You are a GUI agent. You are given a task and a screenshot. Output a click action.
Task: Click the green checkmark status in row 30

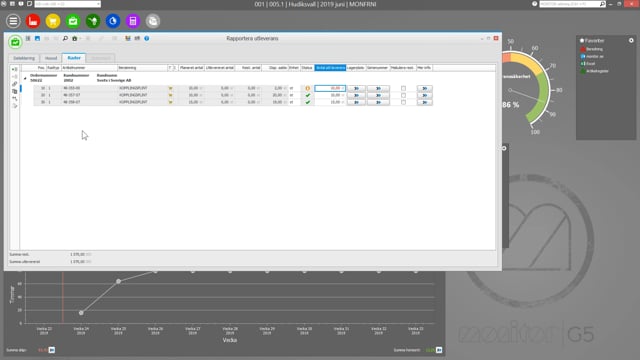coord(307,102)
